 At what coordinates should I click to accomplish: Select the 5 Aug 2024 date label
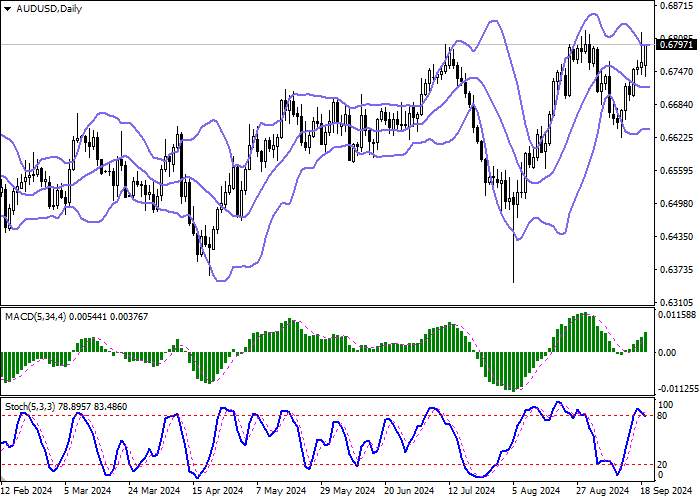[x=536, y=491]
